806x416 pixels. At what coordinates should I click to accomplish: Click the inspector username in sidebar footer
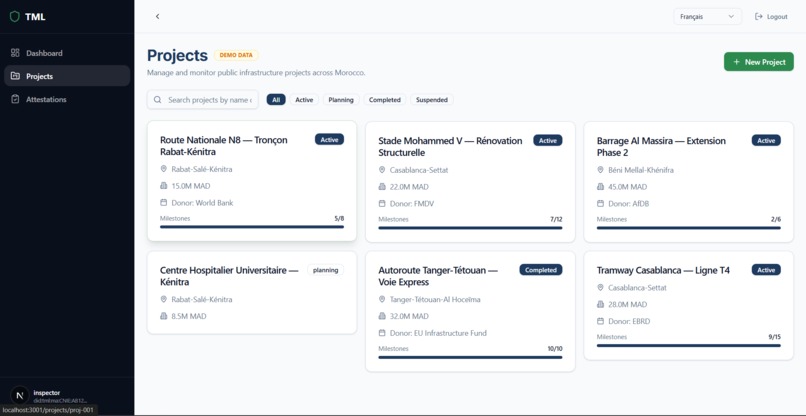[x=47, y=392]
